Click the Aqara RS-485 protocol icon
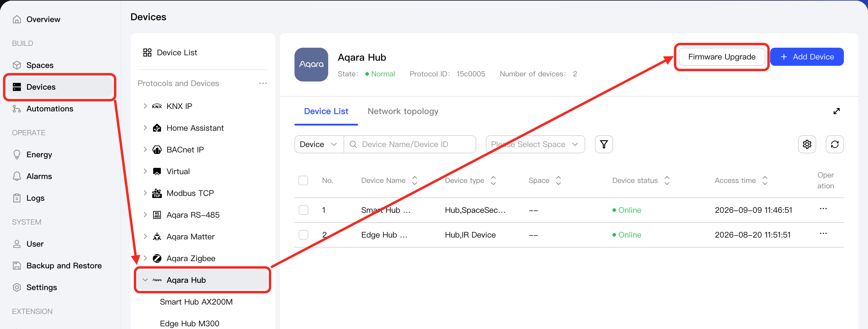The image size is (868, 329). 157,215
